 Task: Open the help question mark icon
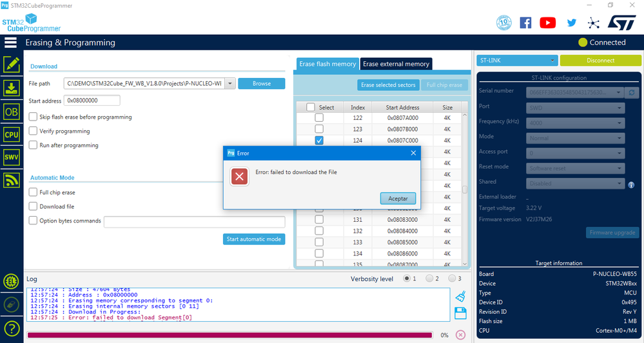click(12, 329)
